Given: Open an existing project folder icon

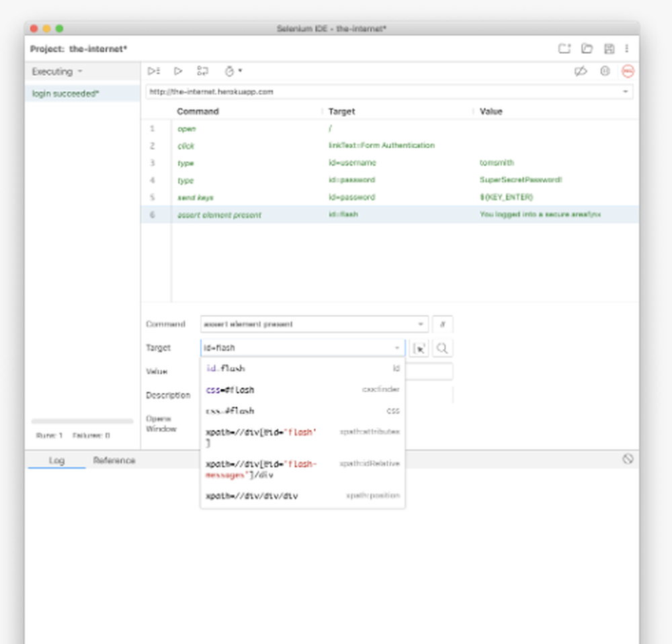Looking at the screenshot, I should (587, 48).
